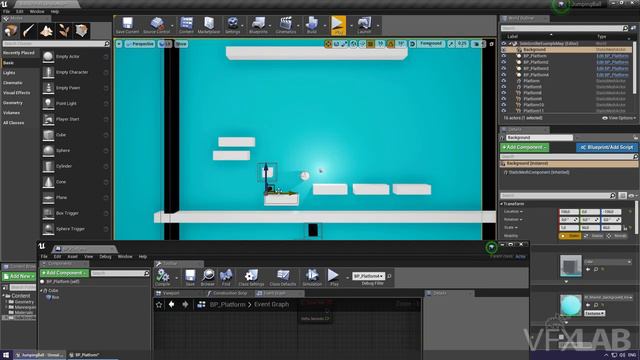The width and height of the screenshot is (640, 360).
Task: Open File menu in main editor
Action: pyautogui.click(x=6, y=11)
